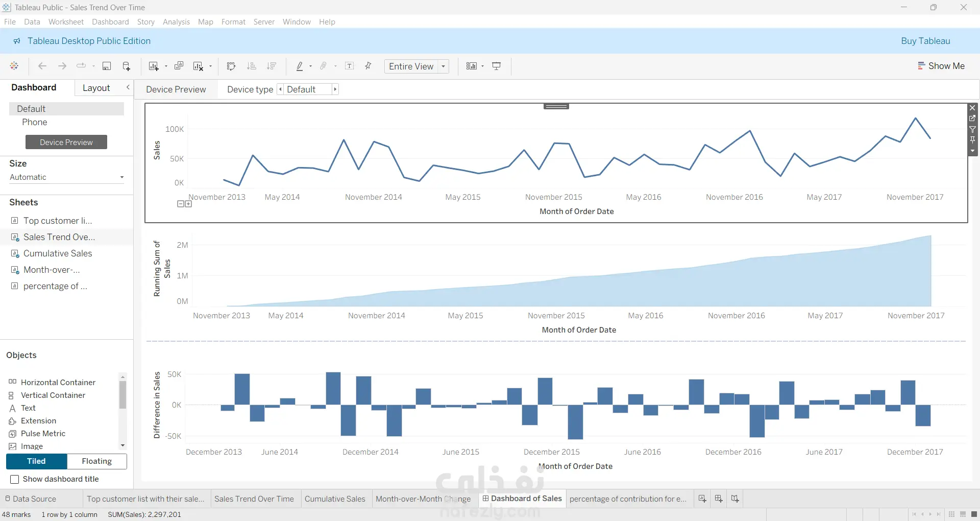Click the Presentation Mode icon
The image size is (980, 521).
496,66
